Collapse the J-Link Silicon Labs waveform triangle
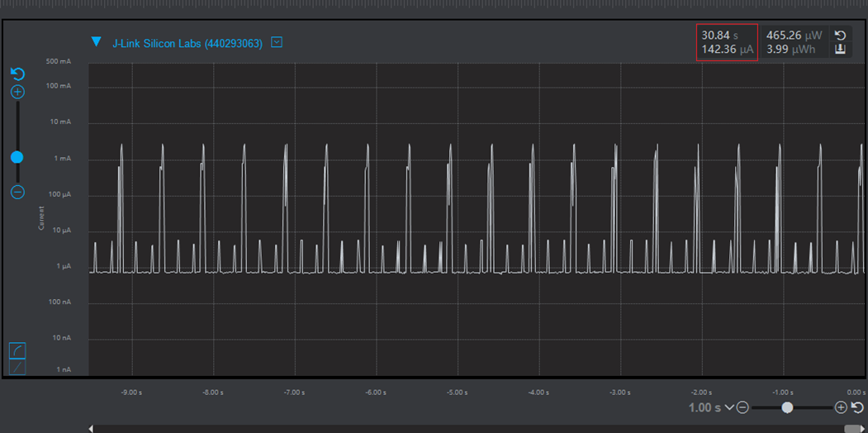Image resolution: width=868 pixels, height=433 pixels. [x=97, y=41]
